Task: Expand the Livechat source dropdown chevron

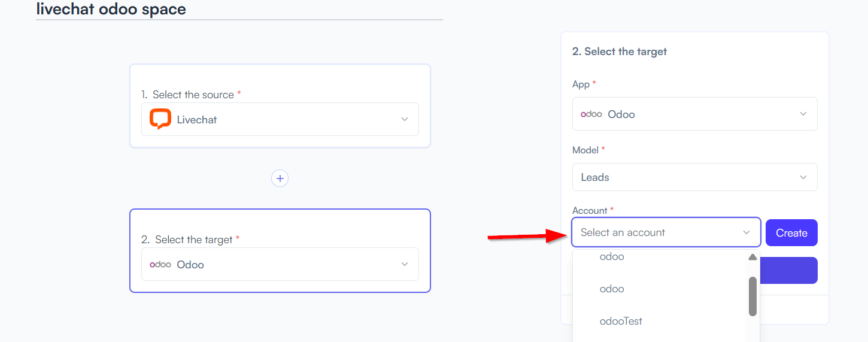Action: 405,119
